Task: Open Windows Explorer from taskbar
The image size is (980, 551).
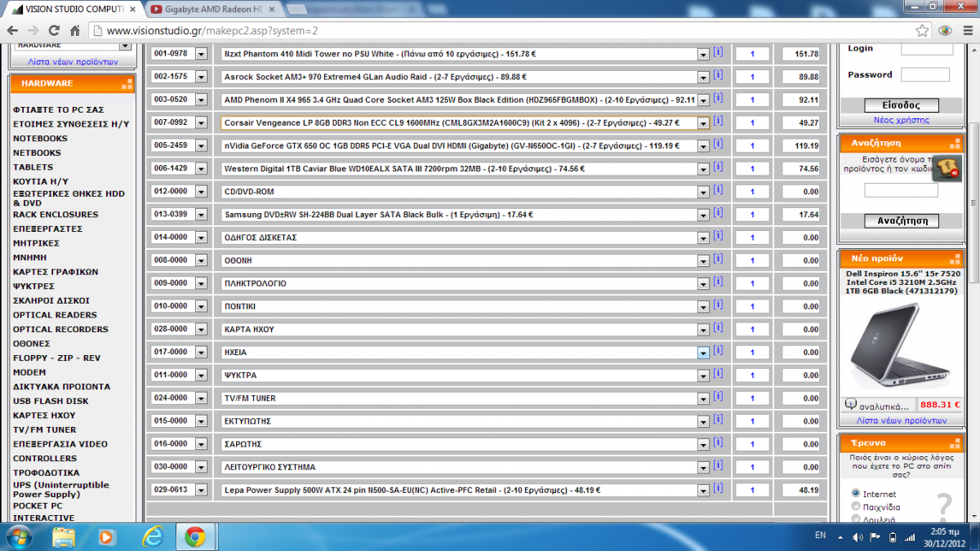Action: [64, 536]
